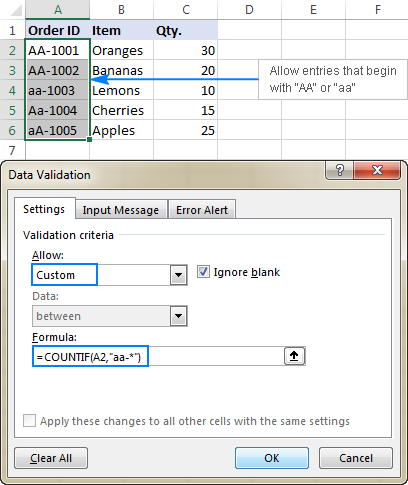Click the quantity cell showing 10

point(186,90)
